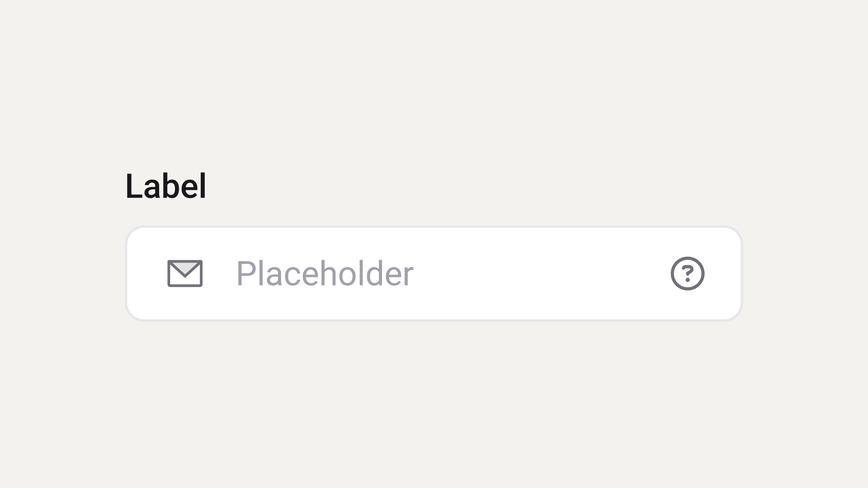Focus the Placeholder text field
Screen dimensions: 868x488
click(434, 273)
